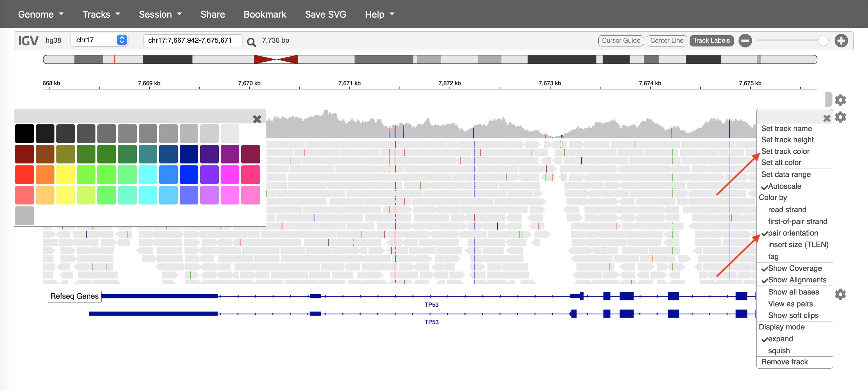Disable the Track Labels toggle
Viewport: 868px width, 391px height.
[x=711, y=40]
